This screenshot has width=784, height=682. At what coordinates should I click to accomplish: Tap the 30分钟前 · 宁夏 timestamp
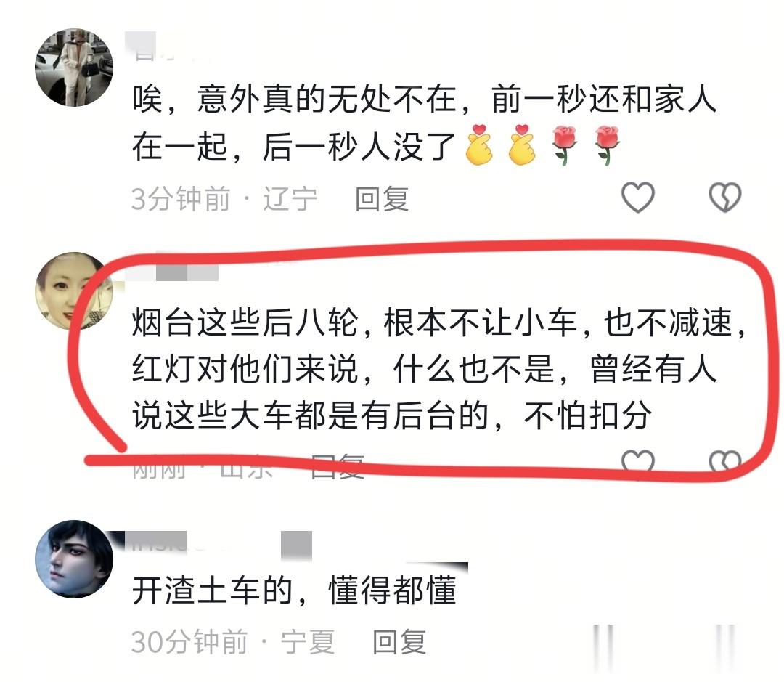[x=232, y=641]
